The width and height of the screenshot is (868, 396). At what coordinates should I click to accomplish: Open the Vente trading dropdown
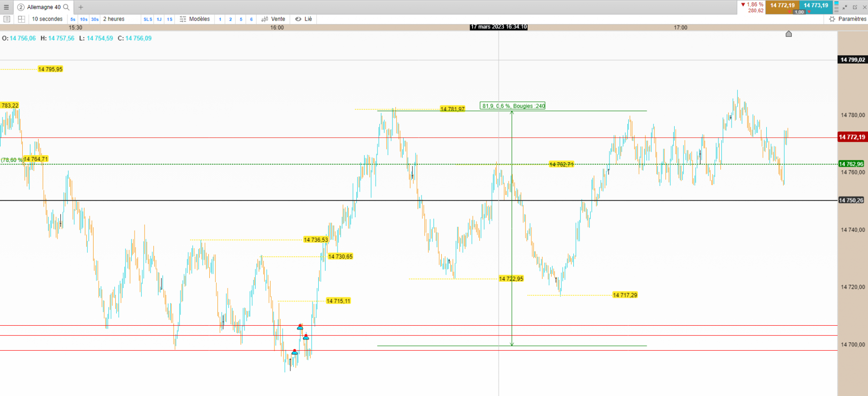(273, 19)
